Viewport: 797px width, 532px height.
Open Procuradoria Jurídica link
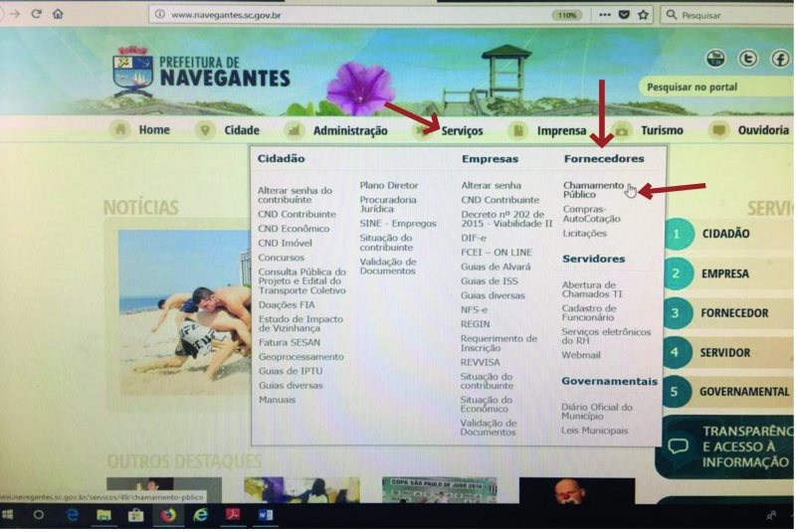coord(388,204)
